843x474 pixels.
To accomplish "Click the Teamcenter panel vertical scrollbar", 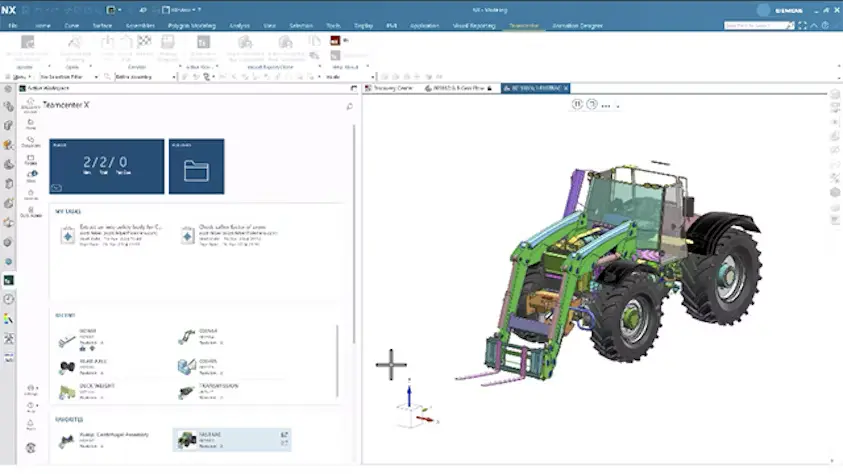I will click(x=354, y=220).
